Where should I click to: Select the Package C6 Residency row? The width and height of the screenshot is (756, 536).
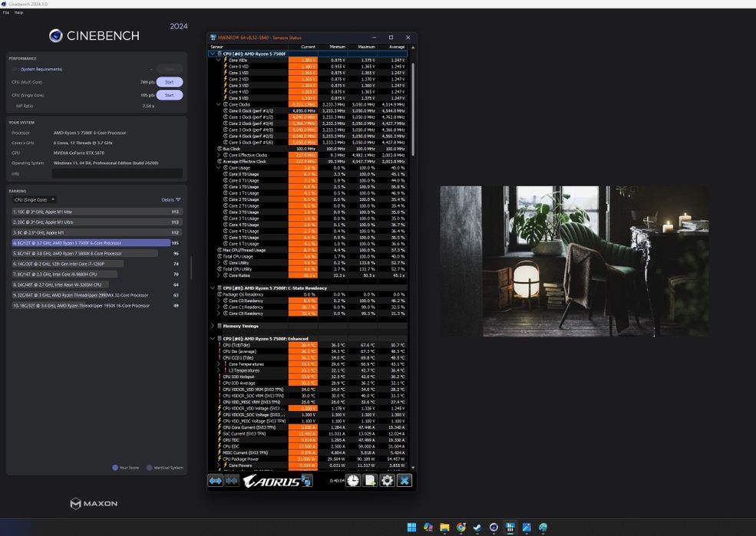(x=308, y=294)
